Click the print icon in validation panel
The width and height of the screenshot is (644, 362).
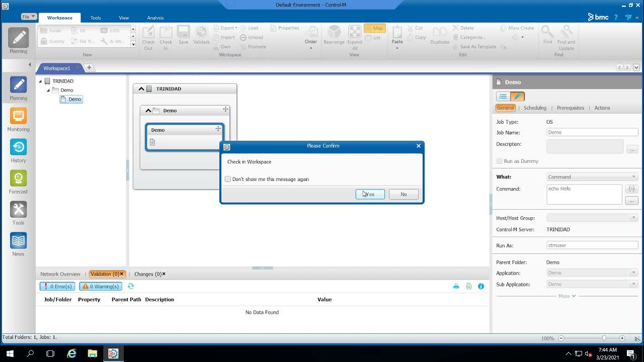coord(456,286)
